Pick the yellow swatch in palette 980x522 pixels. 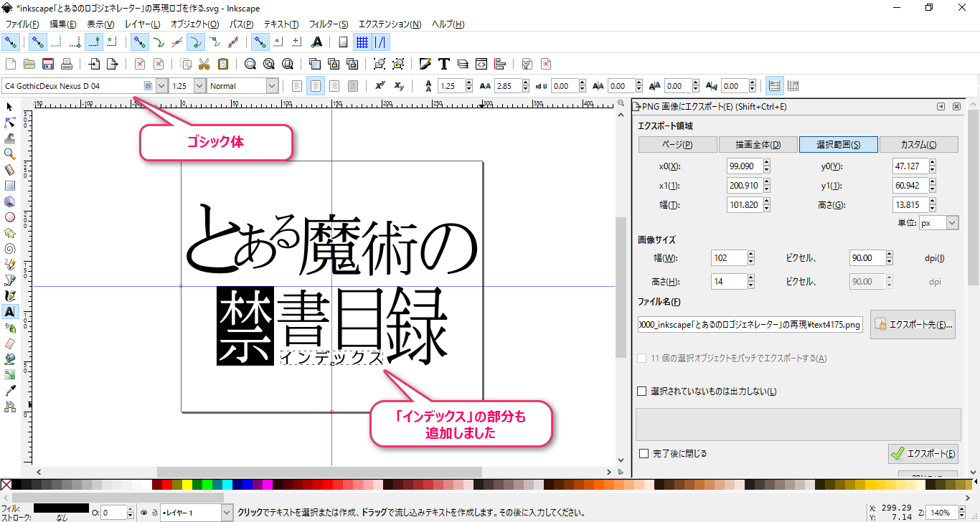(x=187, y=485)
